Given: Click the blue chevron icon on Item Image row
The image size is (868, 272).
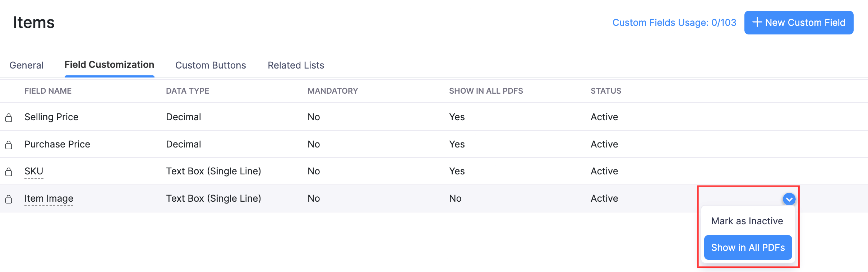Looking at the screenshot, I should (x=789, y=199).
